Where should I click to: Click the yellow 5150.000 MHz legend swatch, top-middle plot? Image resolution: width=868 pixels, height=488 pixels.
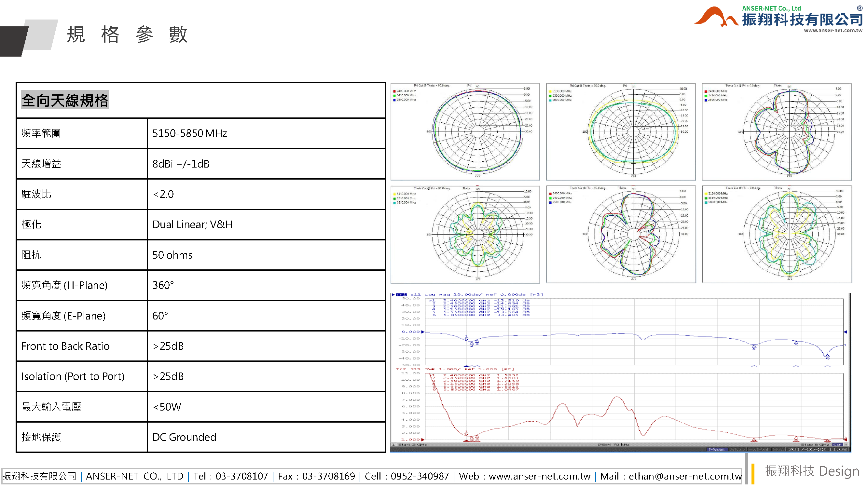(x=550, y=91)
